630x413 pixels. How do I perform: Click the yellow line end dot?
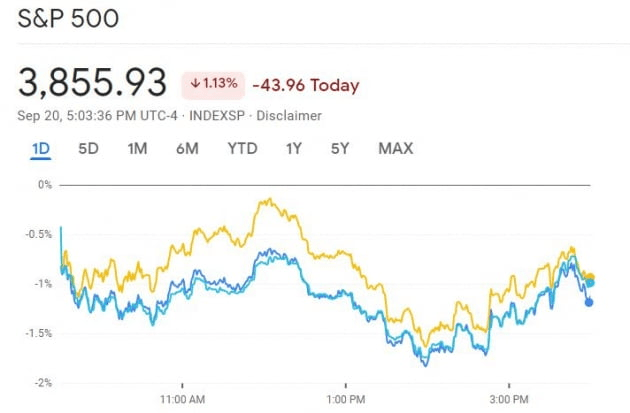[x=590, y=277]
